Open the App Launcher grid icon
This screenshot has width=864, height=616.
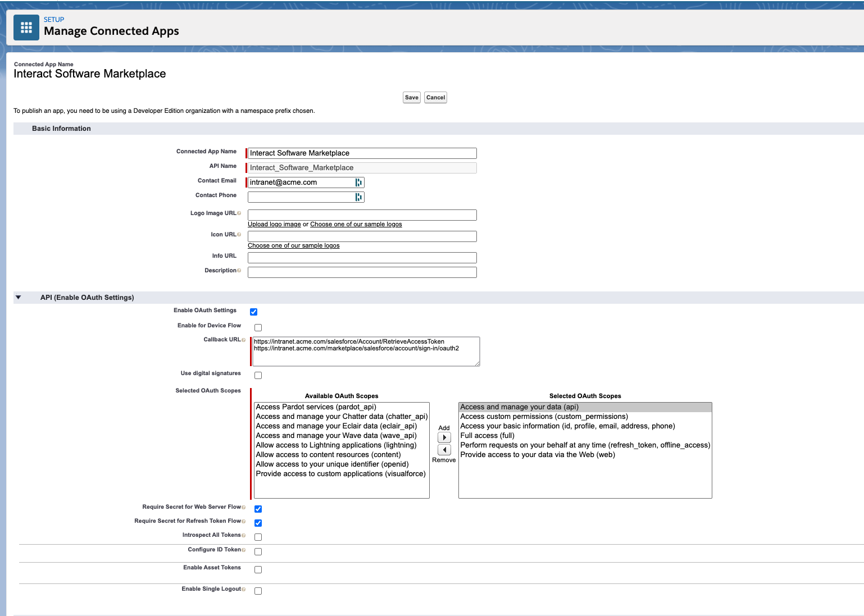26,28
